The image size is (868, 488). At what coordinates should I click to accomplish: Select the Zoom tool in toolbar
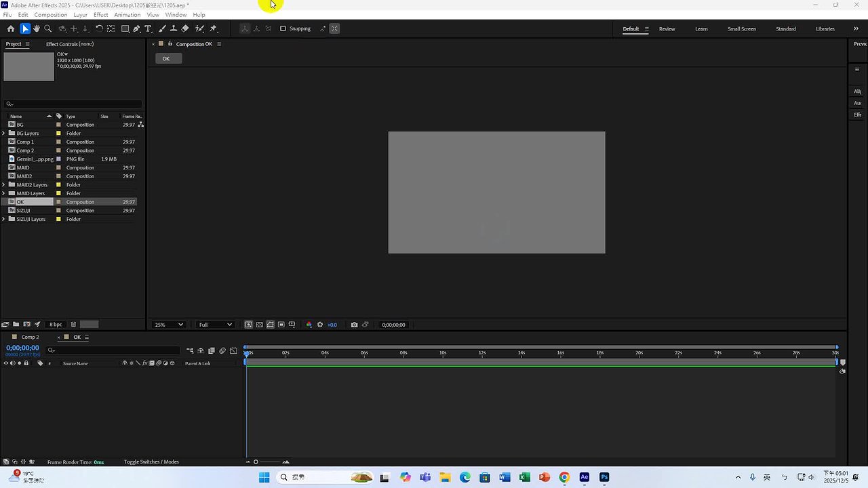[x=48, y=28]
